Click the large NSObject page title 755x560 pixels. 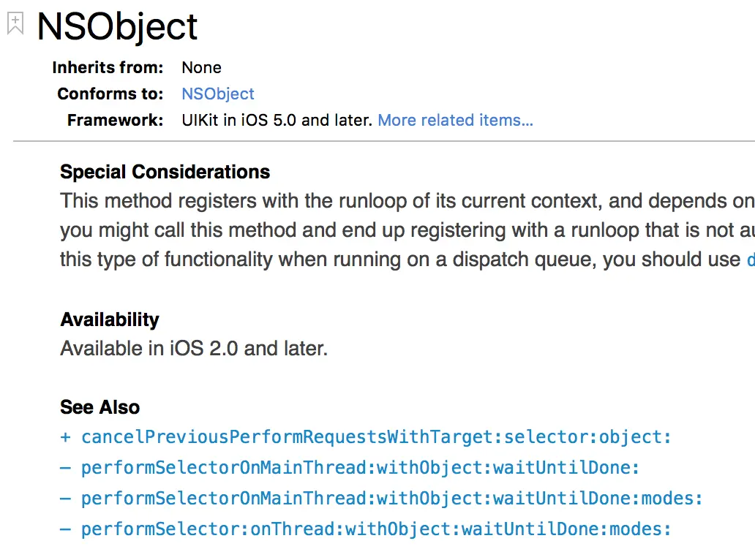tap(117, 27)
